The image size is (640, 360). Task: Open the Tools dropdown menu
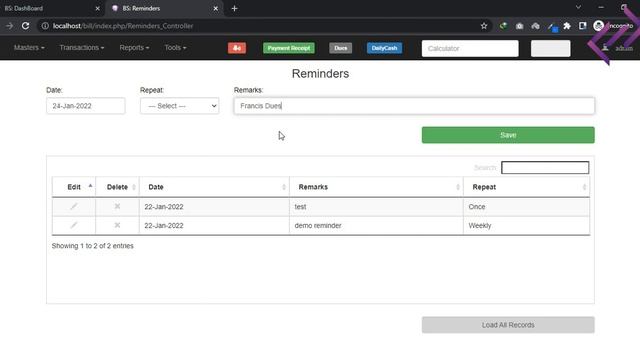click(x=175, y=48)
